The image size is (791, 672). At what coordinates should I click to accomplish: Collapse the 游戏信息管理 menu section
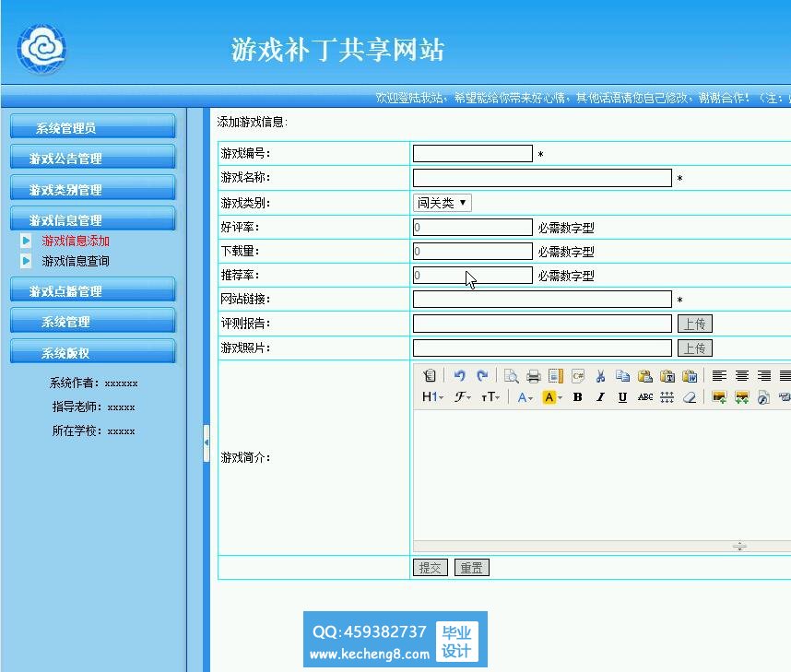click(x=93, y=219)
